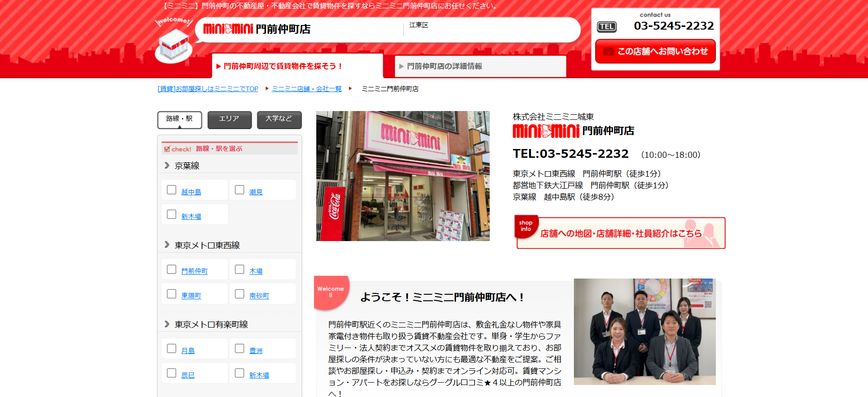Click the TEL:03-5245-2232 store text
Image resolution: width=868 pixels, height=397 pixels.
pos(571,154)
